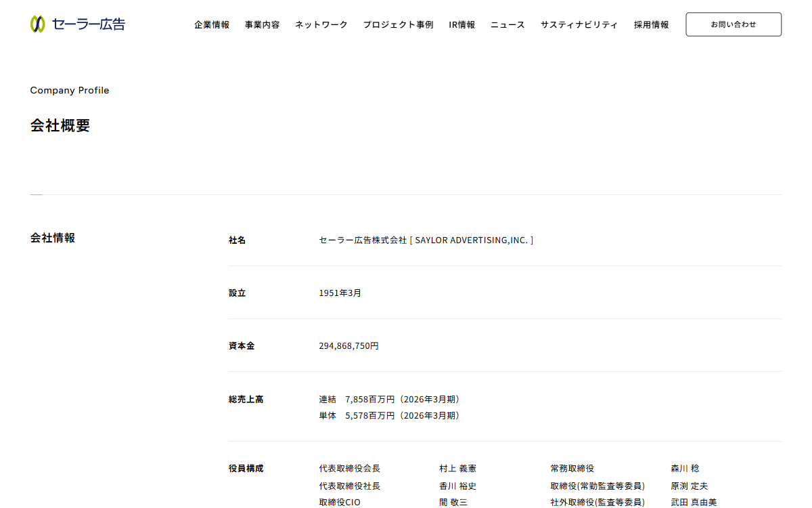Image resolution: width=812 pixels, height=508 pixels.
Task: Click the 総売上高 row label
Action: [x=246, y=400]
